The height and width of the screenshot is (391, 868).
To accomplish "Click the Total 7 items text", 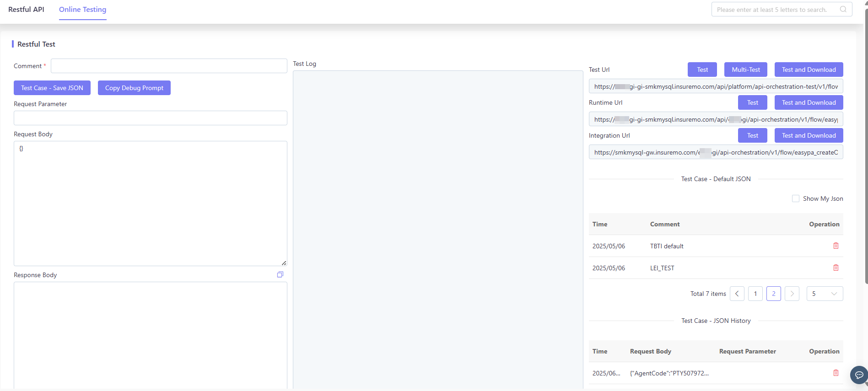I will [x=708, y=294].
